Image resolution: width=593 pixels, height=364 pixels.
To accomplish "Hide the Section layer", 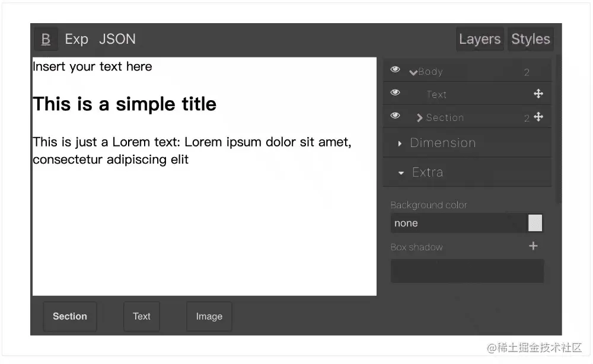I will pos(395,117).
